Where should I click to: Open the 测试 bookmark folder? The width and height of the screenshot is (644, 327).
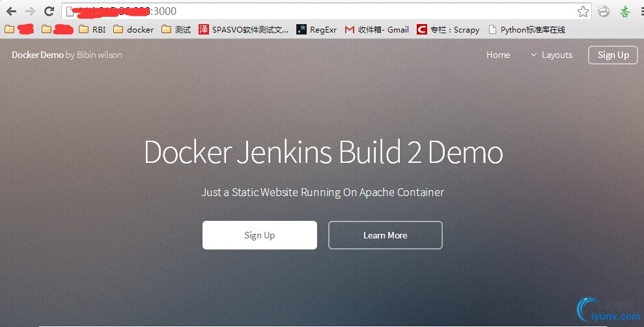[176, 29]
